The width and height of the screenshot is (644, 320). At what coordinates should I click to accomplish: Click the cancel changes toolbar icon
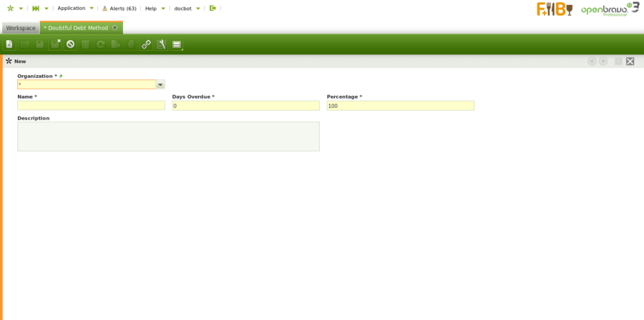tap(70, 44)
